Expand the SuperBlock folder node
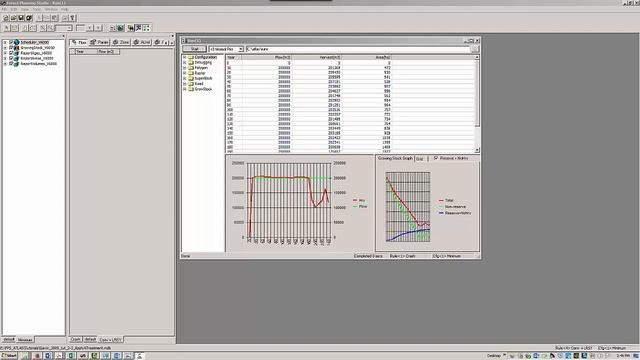 184,78
